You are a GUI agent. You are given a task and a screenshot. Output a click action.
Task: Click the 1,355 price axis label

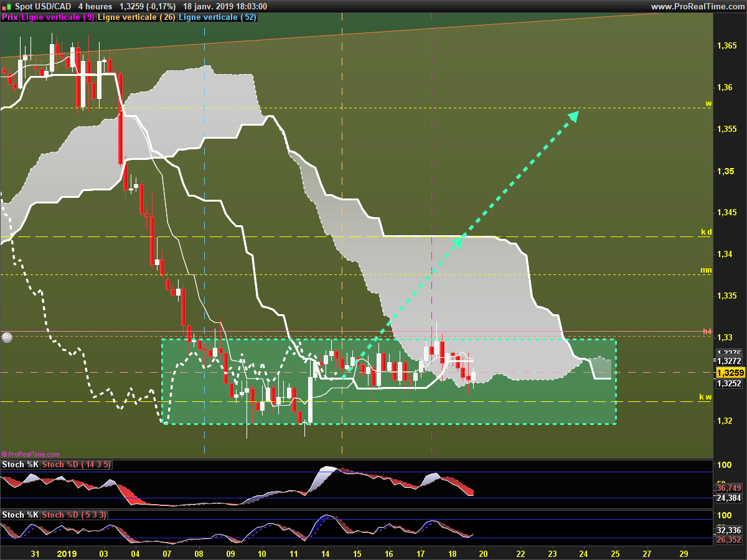click(727, 129)
